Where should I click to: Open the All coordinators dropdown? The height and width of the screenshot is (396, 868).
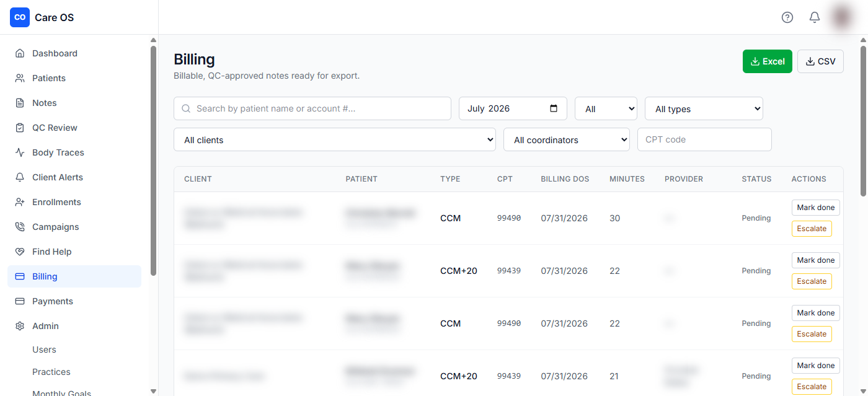click(567, 139)
